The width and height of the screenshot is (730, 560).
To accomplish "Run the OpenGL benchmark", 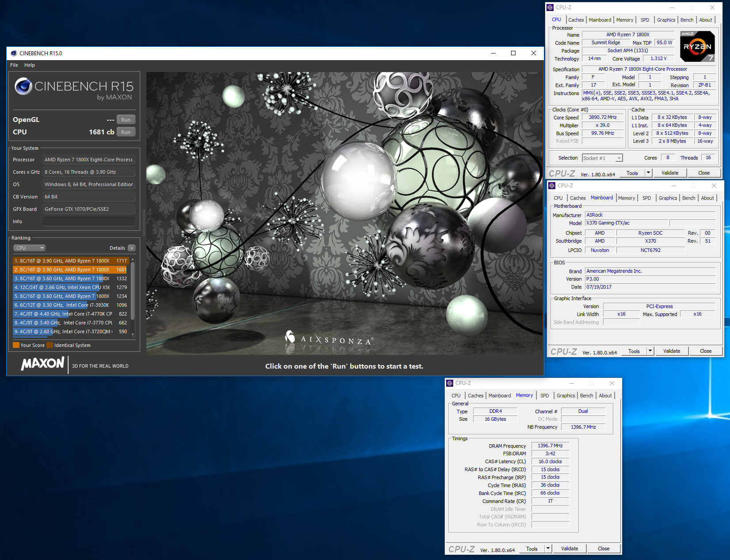I will (126, 120).
